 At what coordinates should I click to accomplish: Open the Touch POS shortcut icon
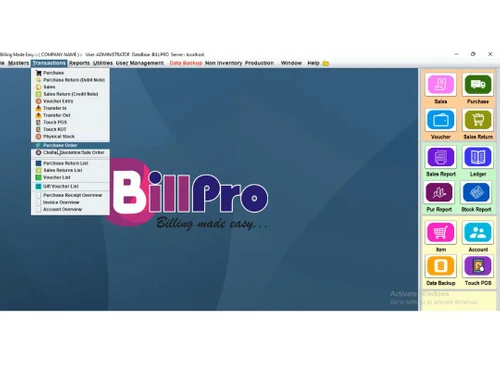coord(478,266)
